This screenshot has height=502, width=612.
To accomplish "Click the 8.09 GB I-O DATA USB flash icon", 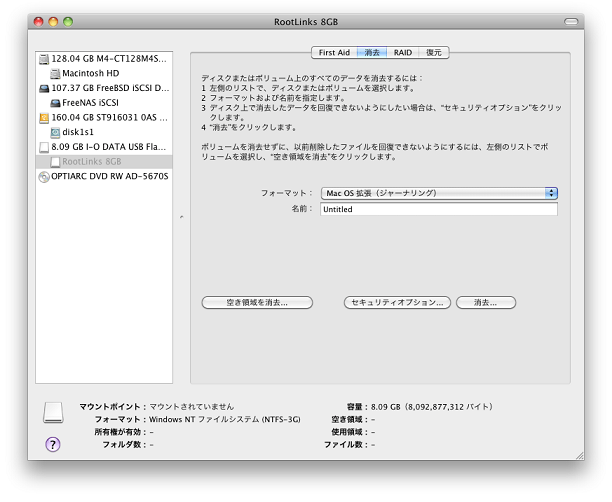I will point(44,147).
